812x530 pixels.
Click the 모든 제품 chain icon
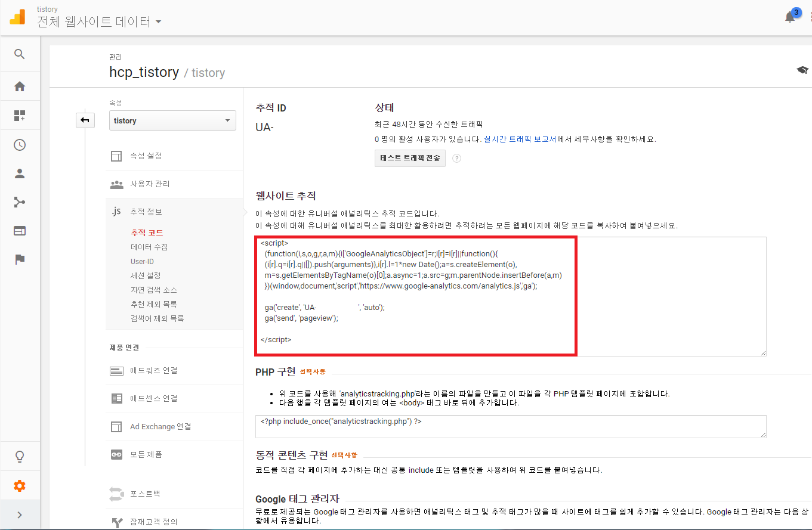[116, 455]
